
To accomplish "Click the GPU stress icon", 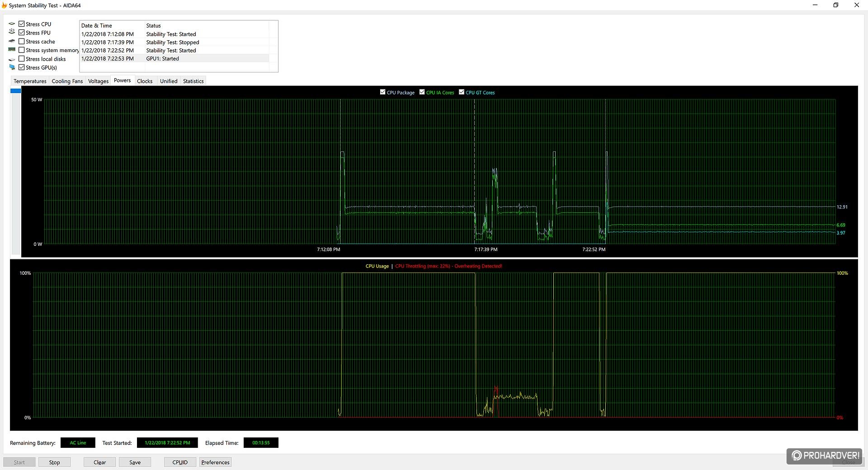I will (x=12, y=67).
